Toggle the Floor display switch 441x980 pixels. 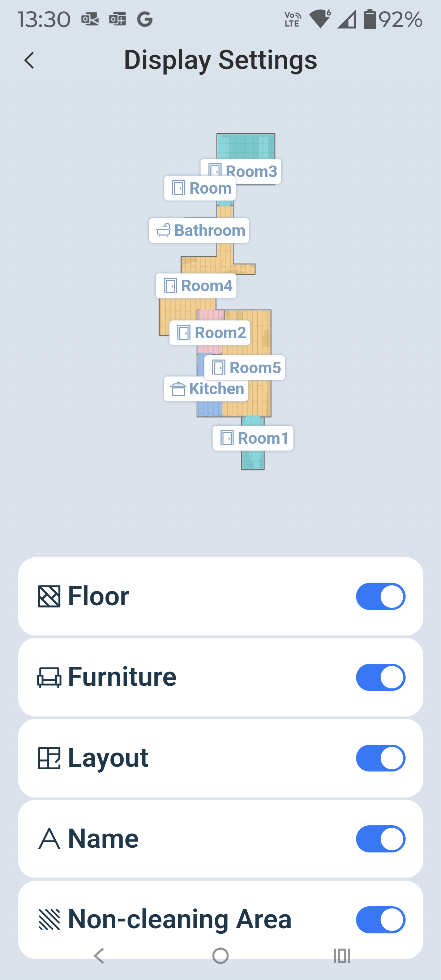(x=380, y=596)
